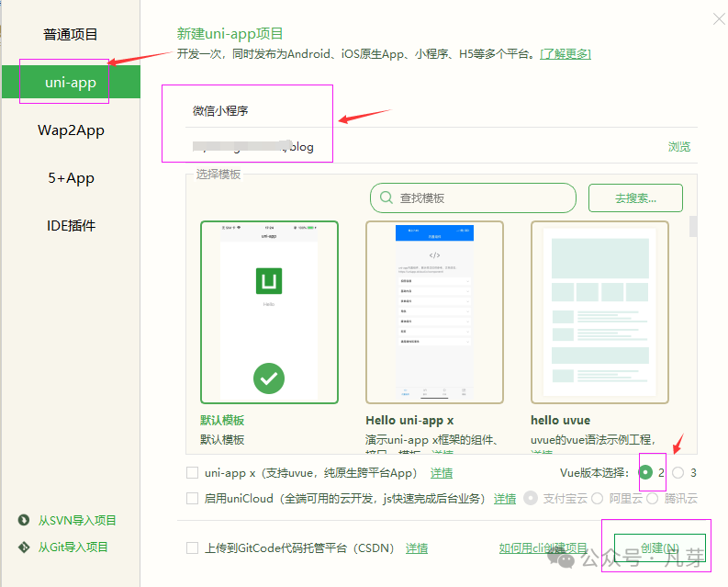
Task: Open 如何用cli创建项目 link
Action: (x=543, y=548)
